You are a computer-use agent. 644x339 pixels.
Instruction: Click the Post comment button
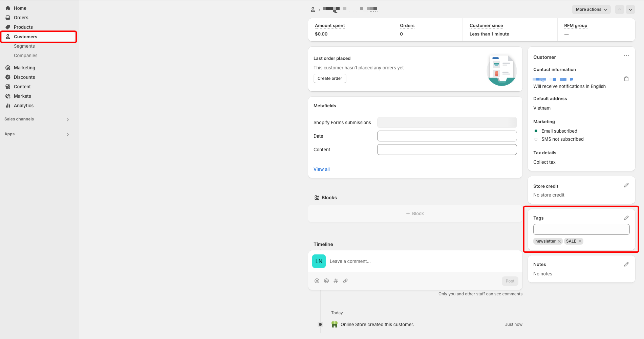(510, 281)
